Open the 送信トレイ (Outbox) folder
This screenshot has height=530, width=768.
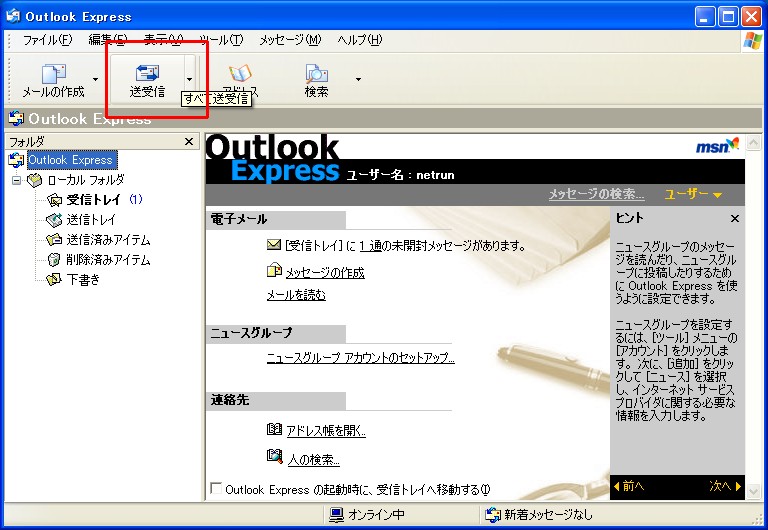click(x=91, y=219)
